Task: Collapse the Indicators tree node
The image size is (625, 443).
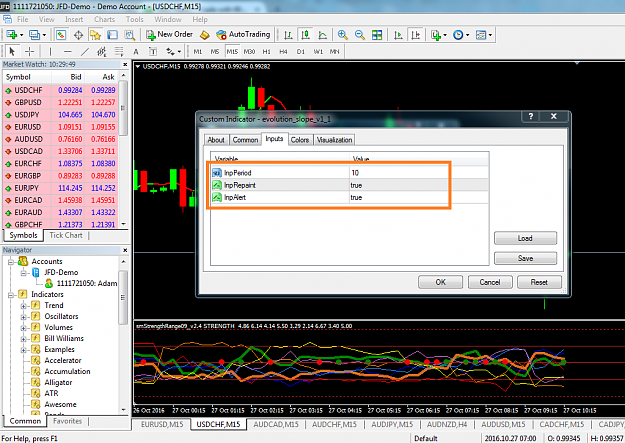Action: point(11,295)
